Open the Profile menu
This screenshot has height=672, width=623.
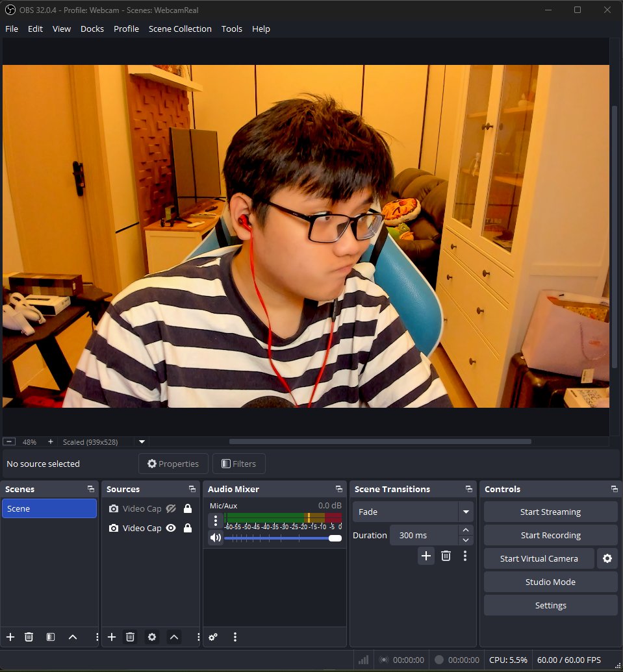pos(126,29)
